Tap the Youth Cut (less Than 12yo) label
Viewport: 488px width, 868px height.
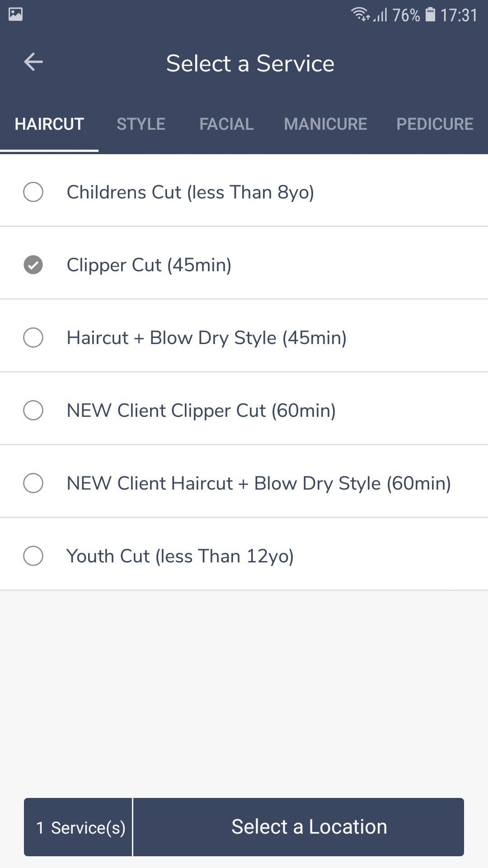click(x=180, y=556)
